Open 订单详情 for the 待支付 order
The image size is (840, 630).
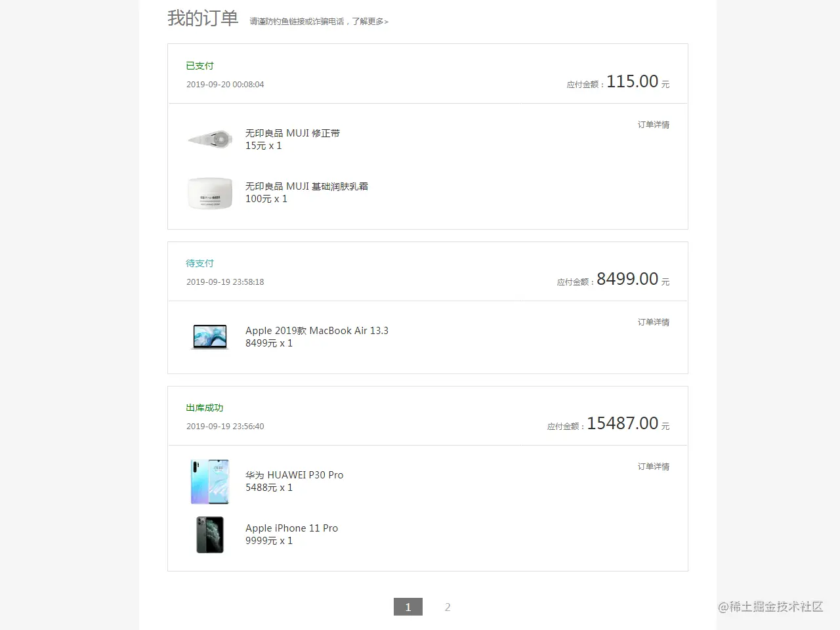coord(653,322)
